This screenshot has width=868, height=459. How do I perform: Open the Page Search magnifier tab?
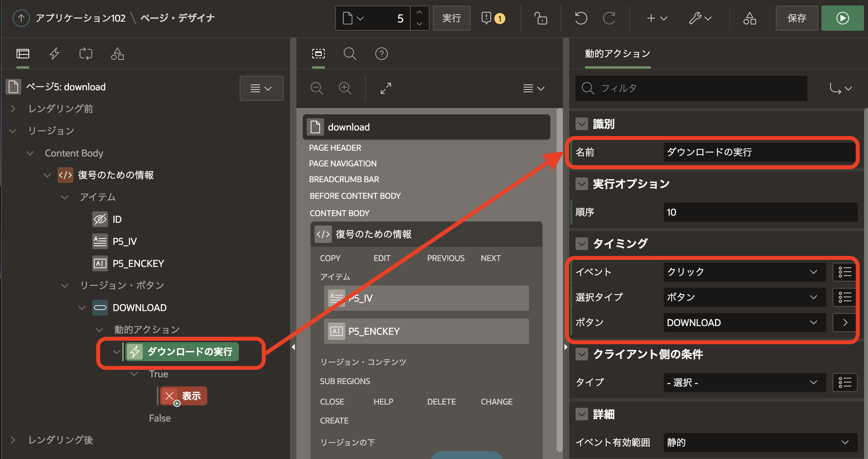(x=350, y=54)
